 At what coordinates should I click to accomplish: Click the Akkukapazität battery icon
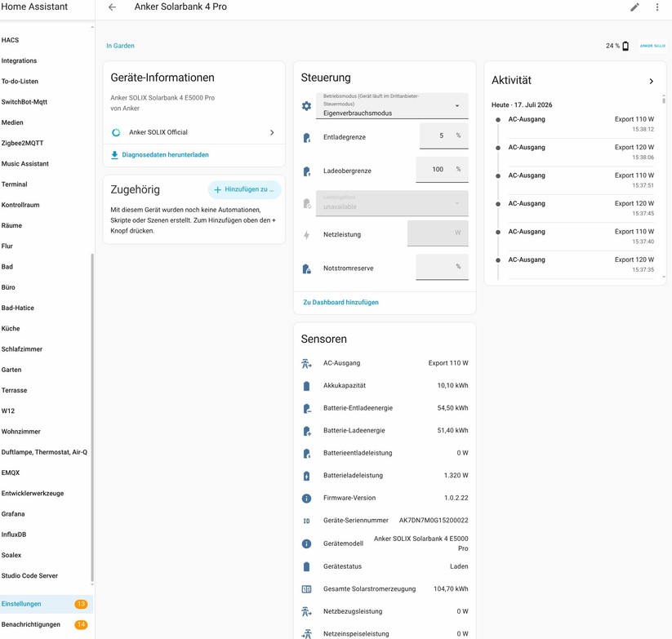pyautogui.click(x=306, y=386)
